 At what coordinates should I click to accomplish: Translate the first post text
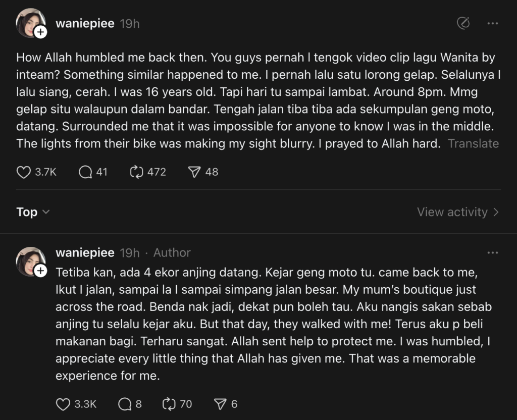pyautogui.click(x=473, y=143)
